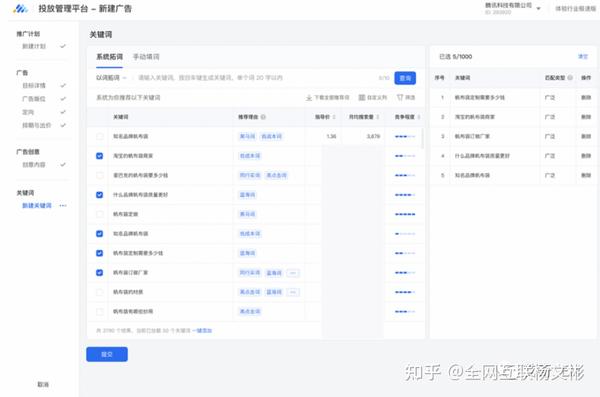Screen dimensions: 600x397
Task: Open 创意内容 step in the sidebar
Action: point(34,165)
